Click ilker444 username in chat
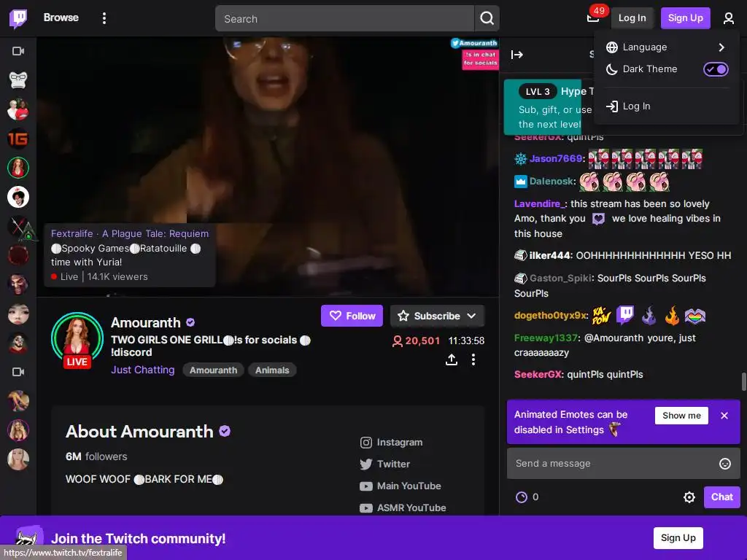This screenshot has width=747, height=560. coord(550,256)
